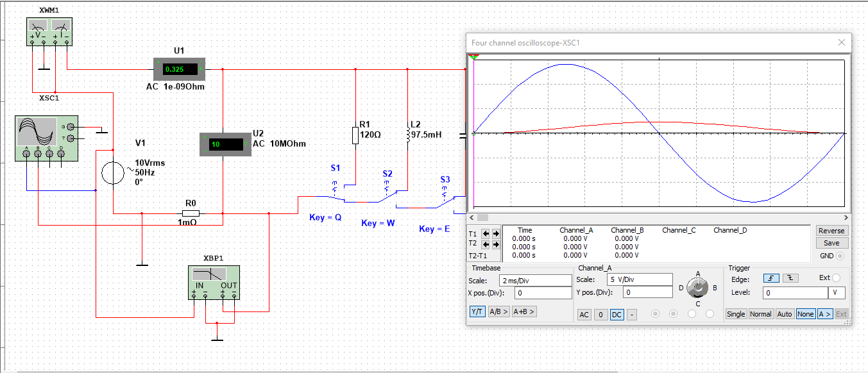The width and height of the screenshot is (868, 373).
Task: Select the U1 ammeter component
Action: tap(179, 69)
